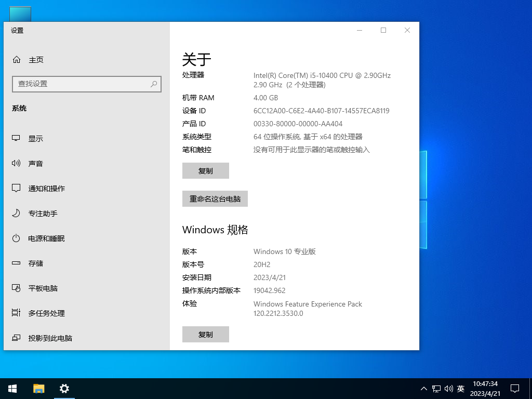Open the Action Center notification icon
Viewport: 532px width, 399px height.
514,388
